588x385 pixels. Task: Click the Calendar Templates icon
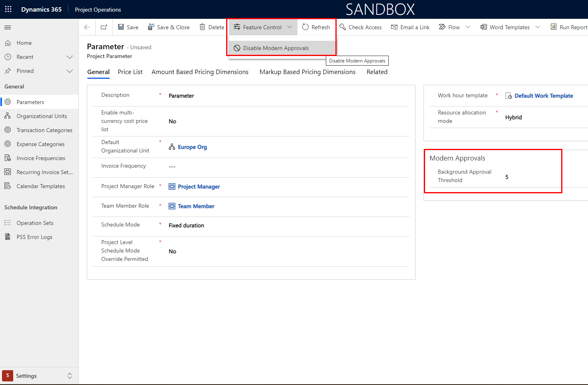click(8, 186)
